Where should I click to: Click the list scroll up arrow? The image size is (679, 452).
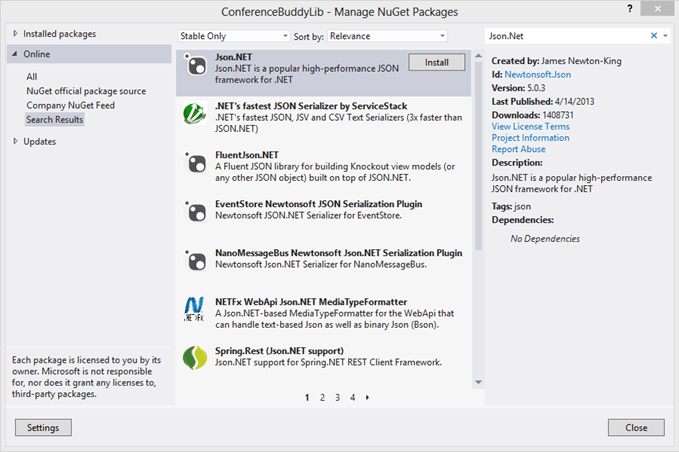(x=478, y=56)
